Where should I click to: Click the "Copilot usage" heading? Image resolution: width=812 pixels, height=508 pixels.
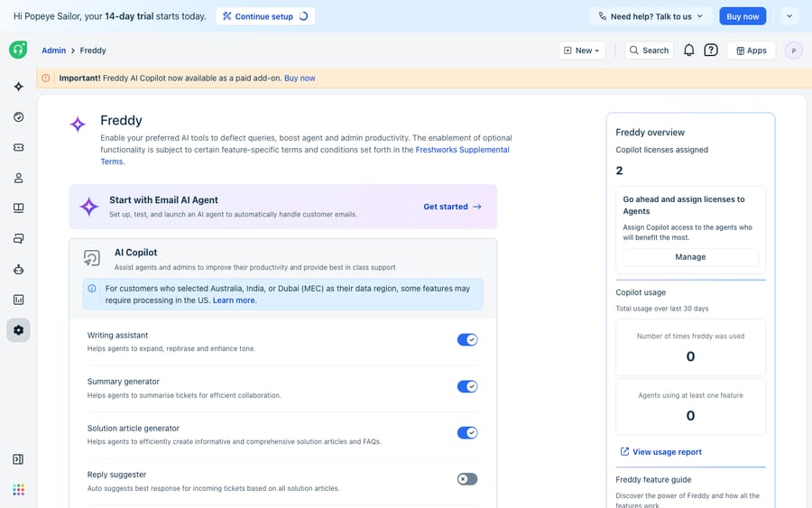pyautogui.click(x=641, y=292)
